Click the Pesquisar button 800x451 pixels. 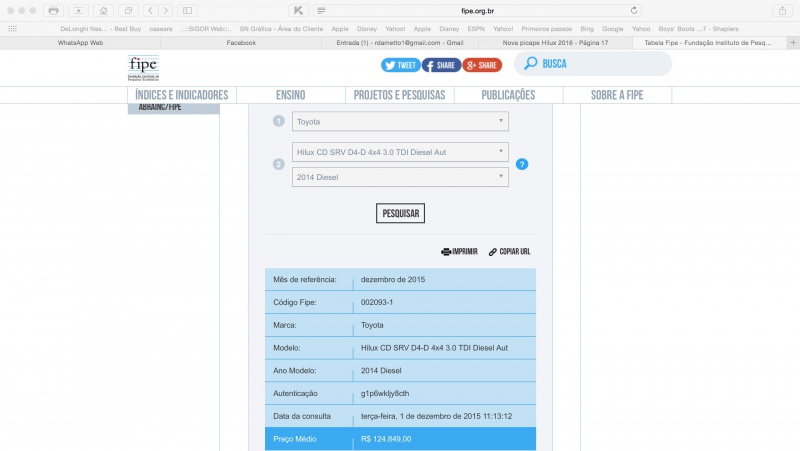pyautogui.click(x=401, y=213)
